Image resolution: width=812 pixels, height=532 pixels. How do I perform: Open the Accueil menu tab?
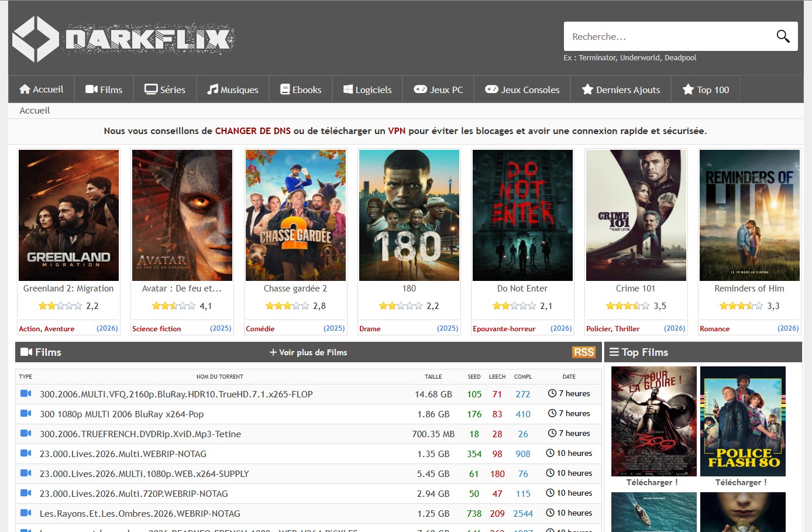(x=41, y=90)
